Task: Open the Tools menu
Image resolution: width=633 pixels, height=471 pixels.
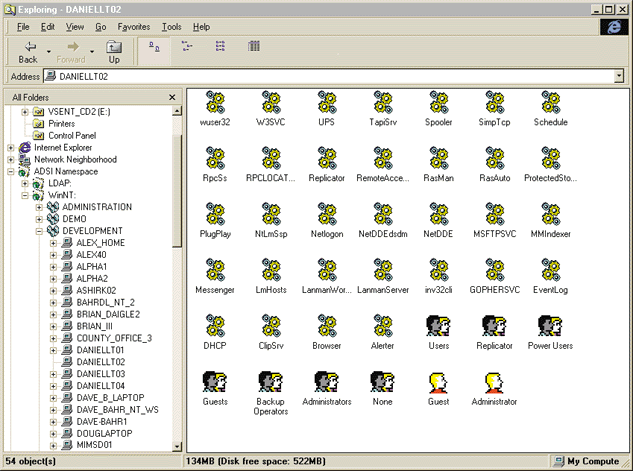Action: point(172,26)
